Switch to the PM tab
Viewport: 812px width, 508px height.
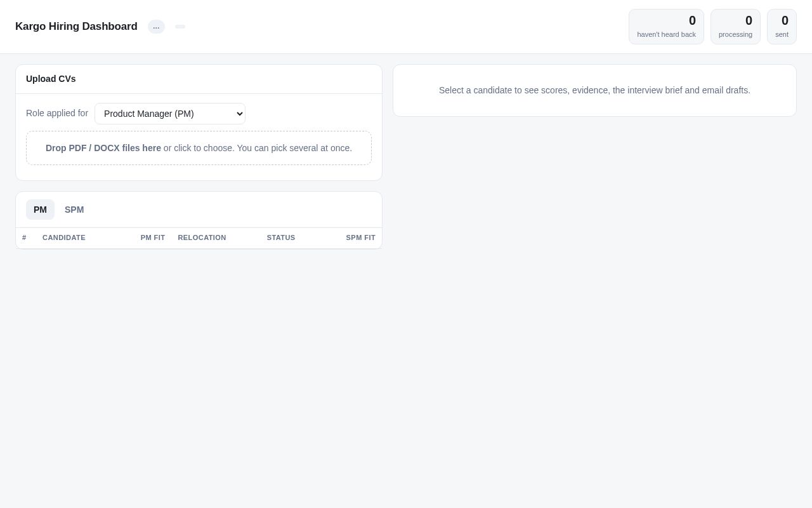pos(40,210)
